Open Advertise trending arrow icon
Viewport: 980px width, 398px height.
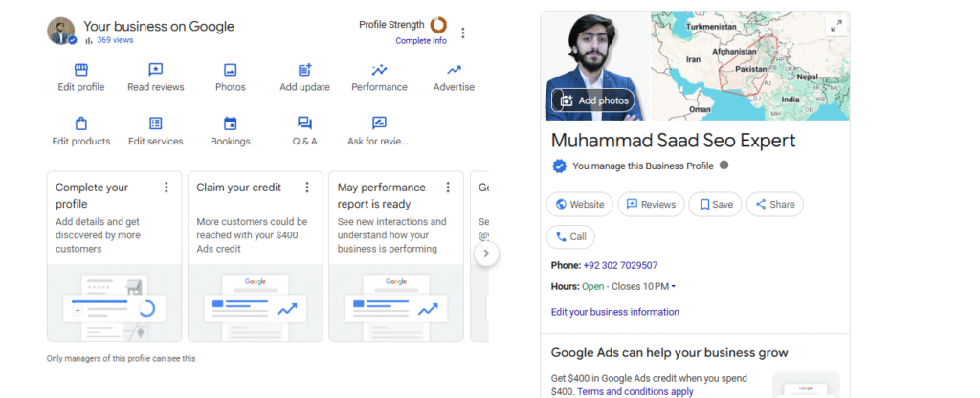(x=455, y=69)
